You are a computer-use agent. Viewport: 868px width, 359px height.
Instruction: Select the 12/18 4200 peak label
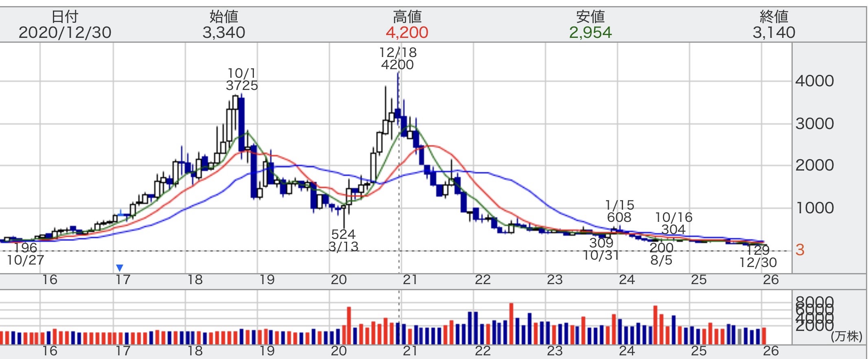[398, 59]
